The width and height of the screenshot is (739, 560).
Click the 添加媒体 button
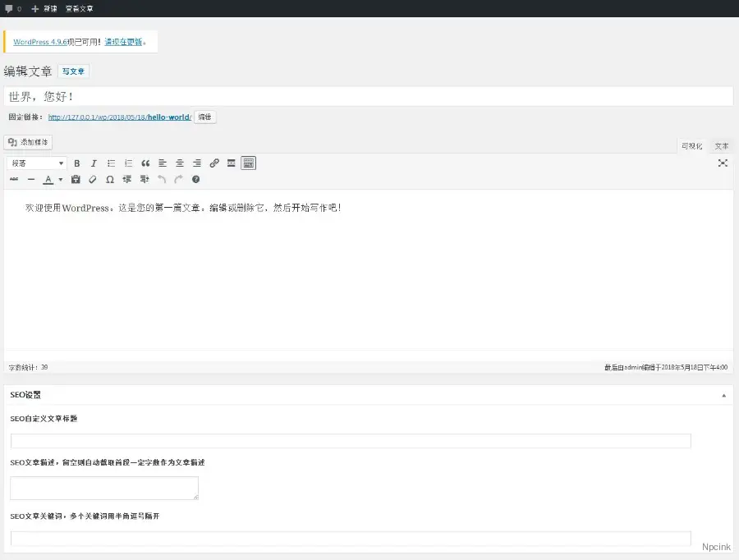click(x=29, y=142)
